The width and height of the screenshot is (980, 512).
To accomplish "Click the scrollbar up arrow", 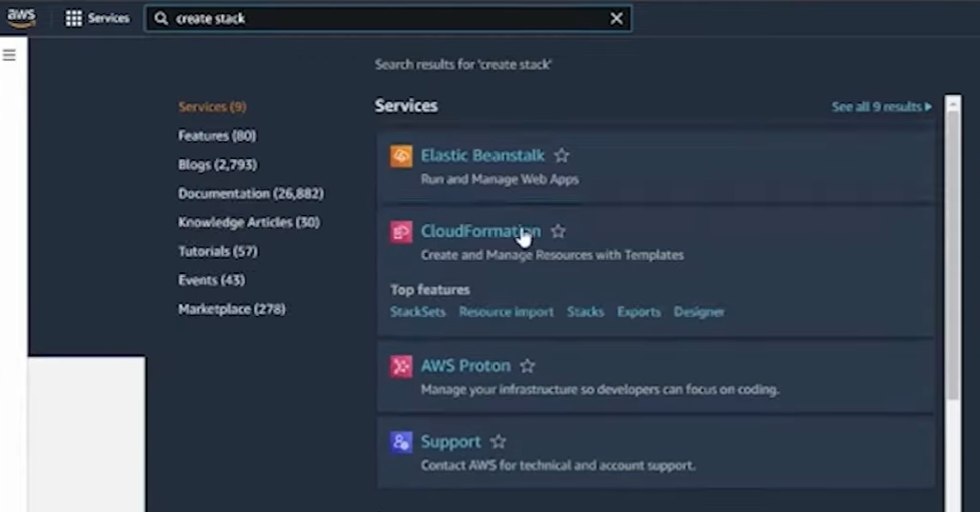I will pos(953,104).
